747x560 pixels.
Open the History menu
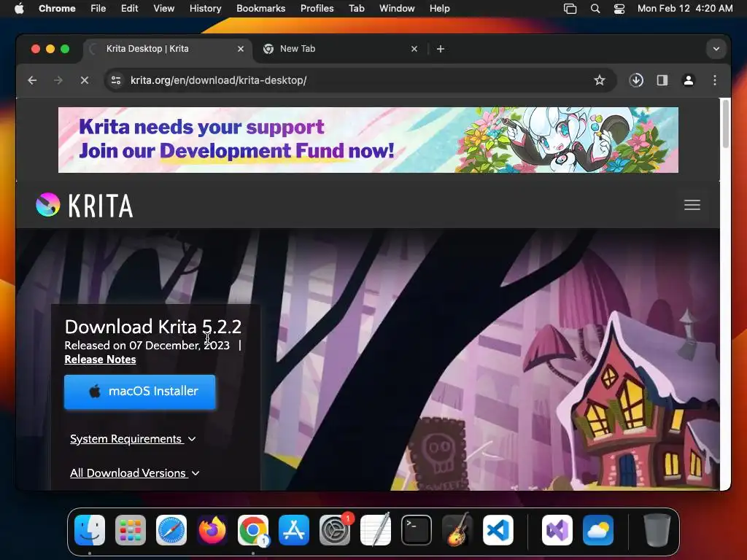coord(205,9)
